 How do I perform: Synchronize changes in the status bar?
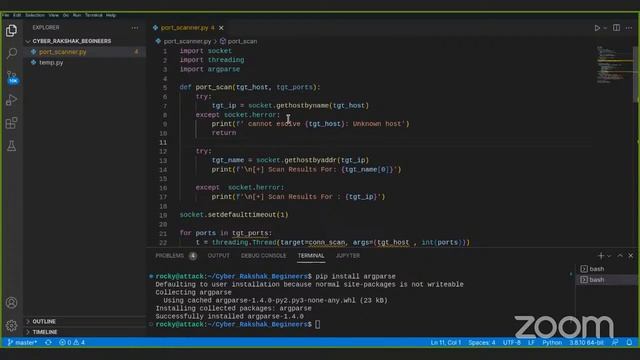[x=48, y=342]
